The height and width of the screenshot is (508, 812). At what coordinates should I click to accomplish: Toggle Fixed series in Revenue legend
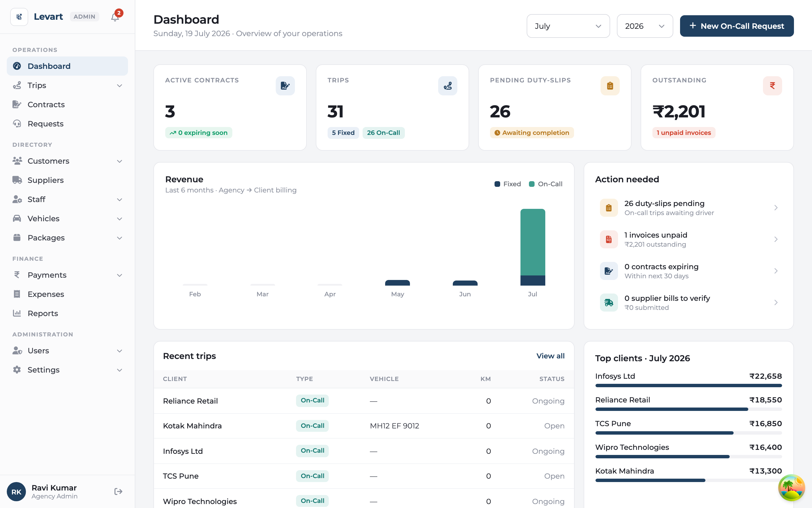click(508, 184)
